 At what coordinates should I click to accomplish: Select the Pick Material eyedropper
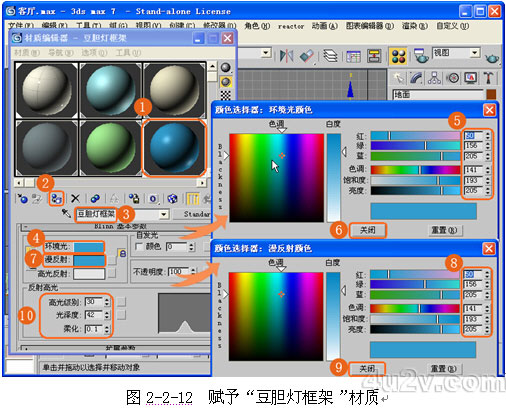tap(66, 214)
